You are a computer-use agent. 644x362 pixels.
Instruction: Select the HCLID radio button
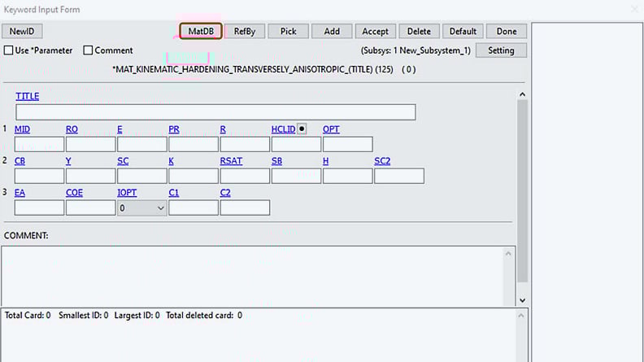[x=302, y=129]
